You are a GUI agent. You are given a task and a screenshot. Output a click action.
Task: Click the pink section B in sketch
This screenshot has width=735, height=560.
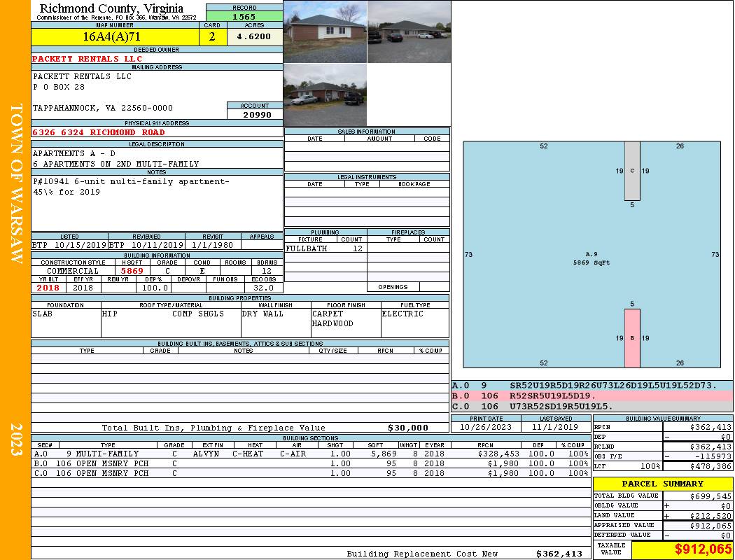(x=632, y=338)
